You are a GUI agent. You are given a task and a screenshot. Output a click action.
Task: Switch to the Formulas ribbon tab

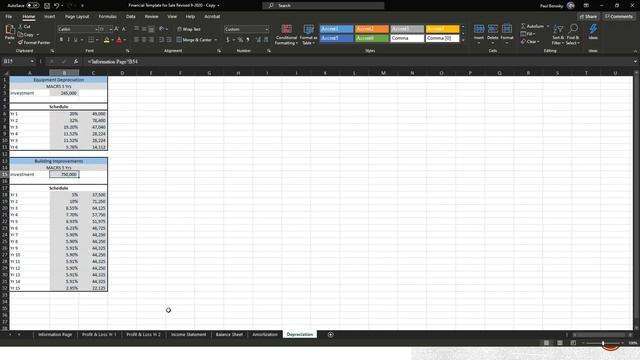point(107,17)
